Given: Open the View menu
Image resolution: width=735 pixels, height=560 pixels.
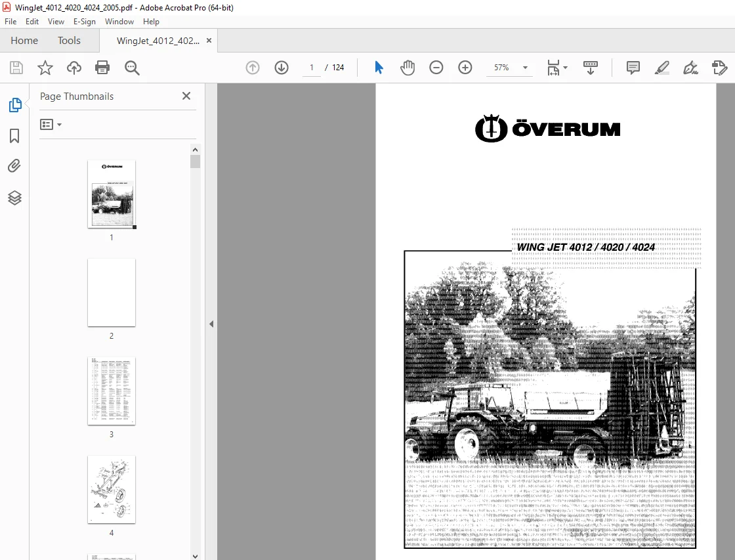Looking at the screenshot, I should (56, 22).
